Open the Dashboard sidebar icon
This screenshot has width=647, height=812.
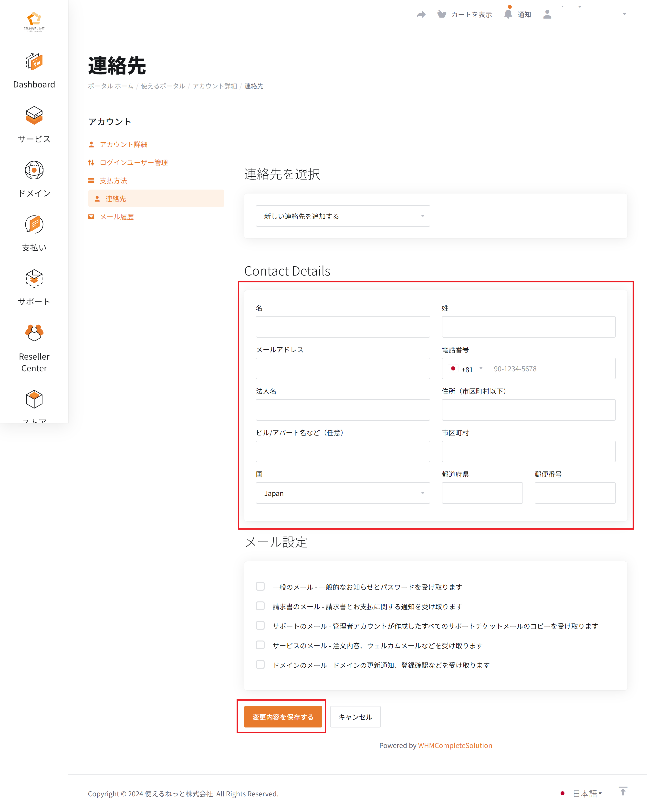34,62
